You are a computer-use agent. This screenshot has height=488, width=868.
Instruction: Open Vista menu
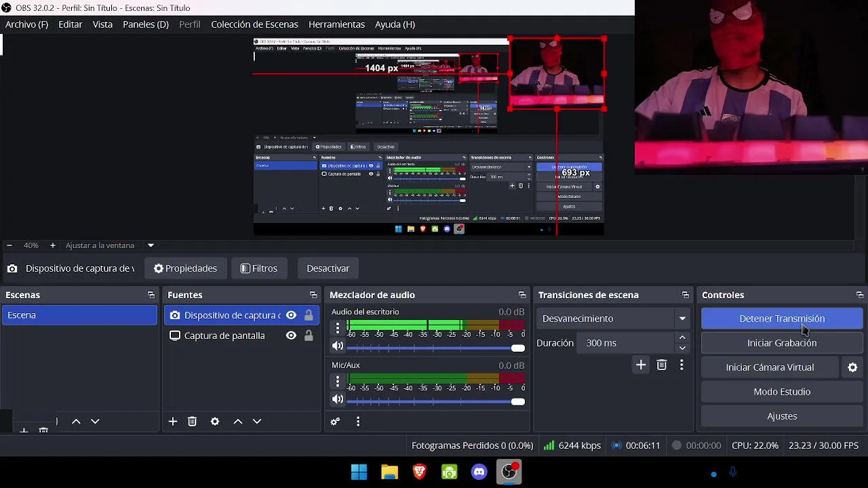(x=102, y=24)
